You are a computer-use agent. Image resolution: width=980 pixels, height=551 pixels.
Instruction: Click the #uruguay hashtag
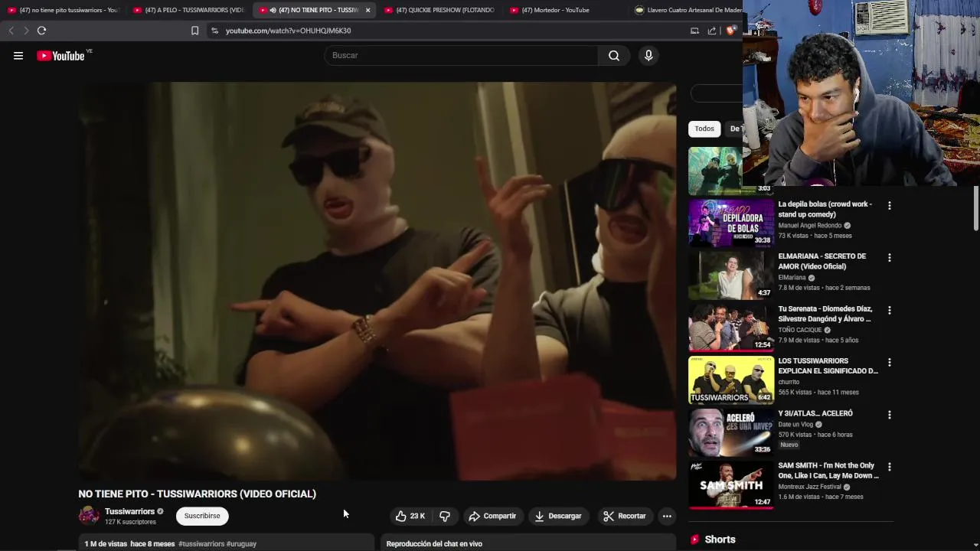pyautogui.click(x=242, y=544)
